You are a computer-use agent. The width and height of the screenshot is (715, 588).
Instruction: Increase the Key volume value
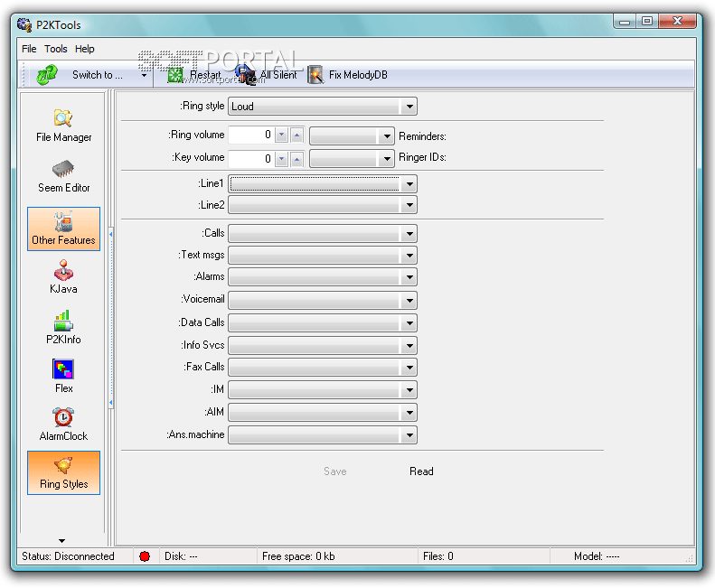point(296,159)
